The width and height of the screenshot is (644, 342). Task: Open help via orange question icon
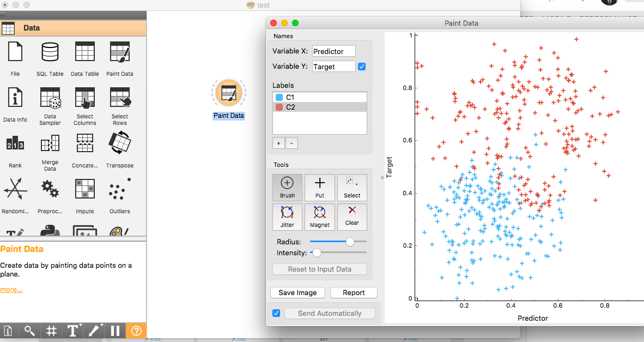click(136, 331)
